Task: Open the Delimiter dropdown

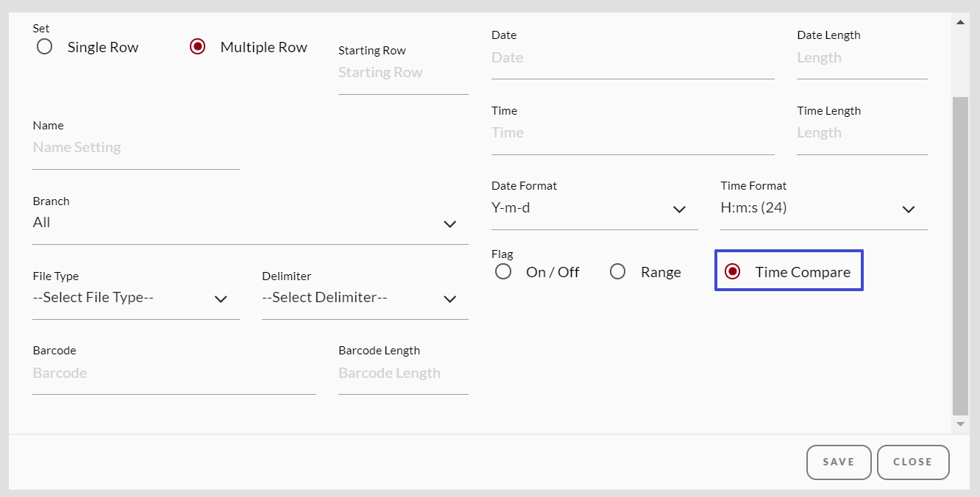Action: coord(365,298)
